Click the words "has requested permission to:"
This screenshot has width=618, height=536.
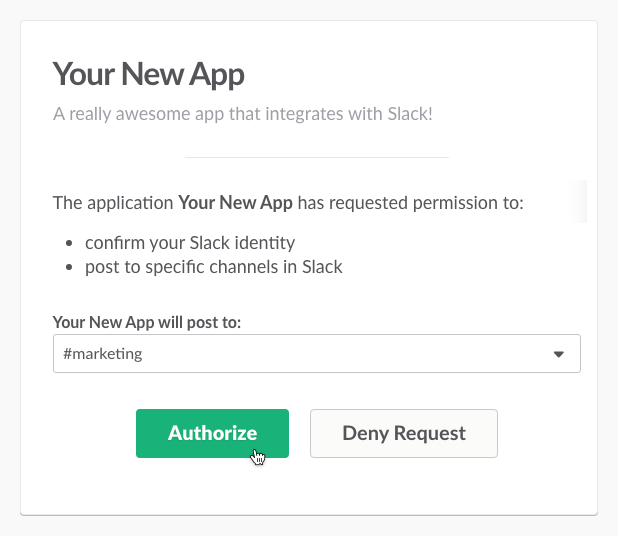pyautogui.click(x=411, y=204)
